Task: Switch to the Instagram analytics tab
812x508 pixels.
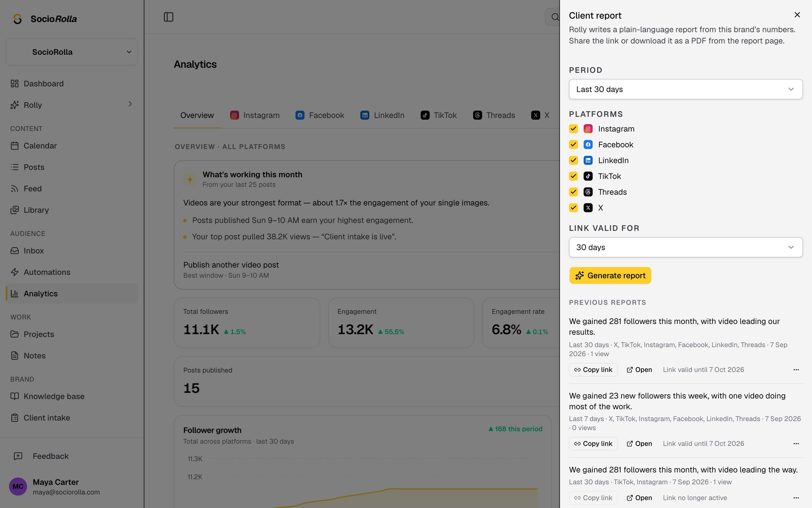Action: click(x=255, y=115)
